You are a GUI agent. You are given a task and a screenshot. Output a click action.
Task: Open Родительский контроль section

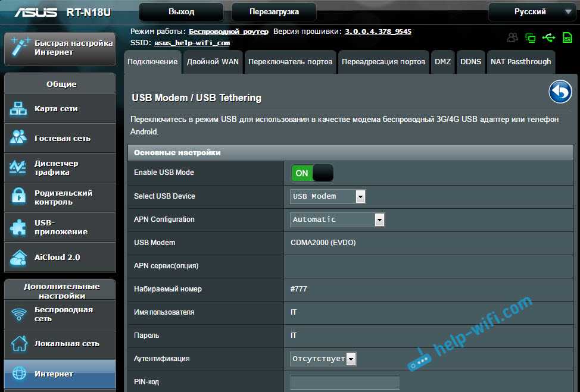coord(60,197)
